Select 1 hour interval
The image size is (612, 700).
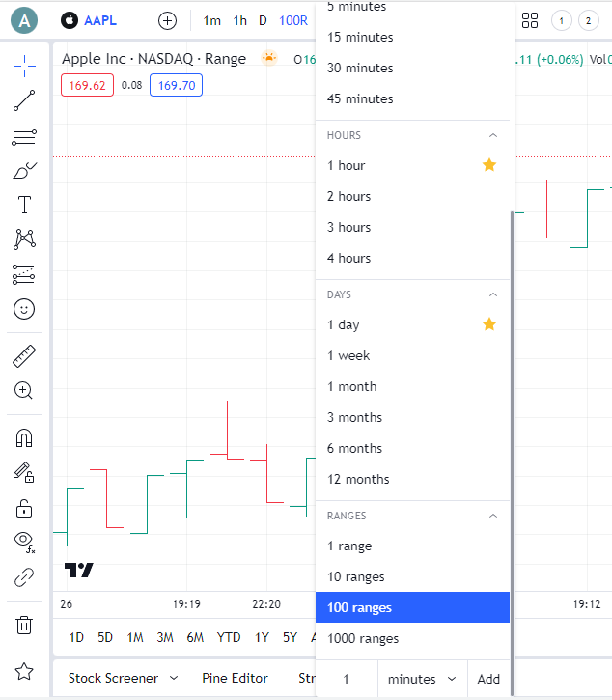coord(412,165)
